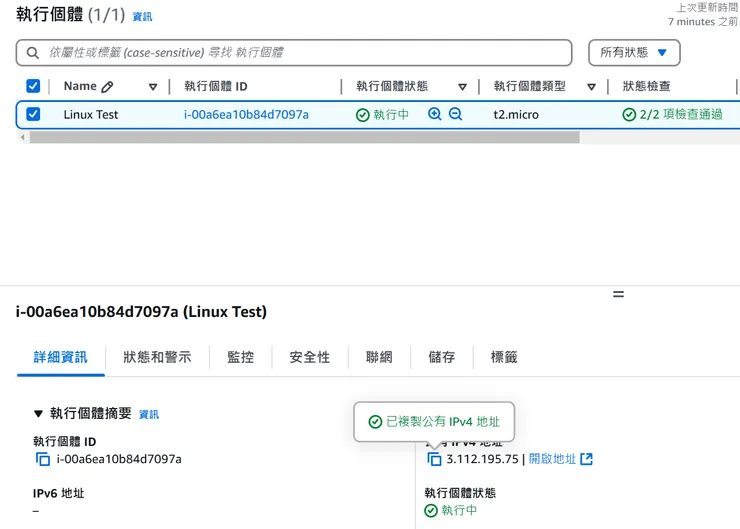Click the instance ID text in the summary section

(119, 459)
